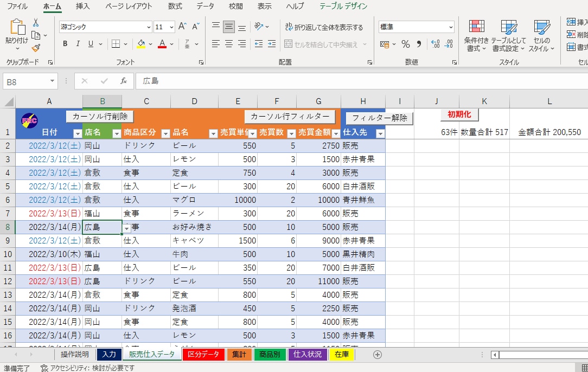The width and height of the screenshot is (588, 372).
Task: Switch to the 数式 ribbon tab
Action: (175, 7)
